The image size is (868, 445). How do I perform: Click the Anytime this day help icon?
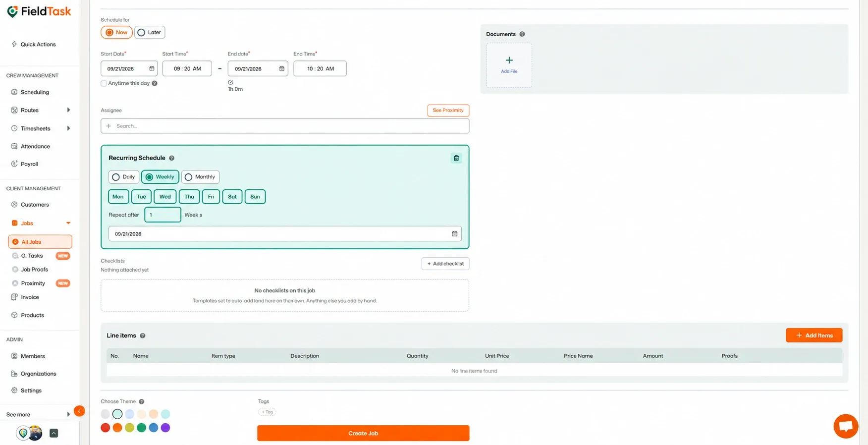point(155,83)
